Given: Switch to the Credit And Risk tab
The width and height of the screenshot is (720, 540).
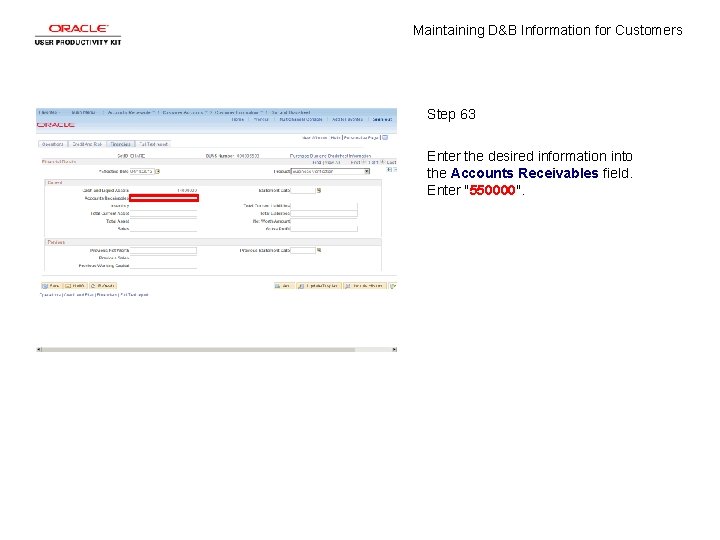Looking at the screenshot, I should point(87,144).
